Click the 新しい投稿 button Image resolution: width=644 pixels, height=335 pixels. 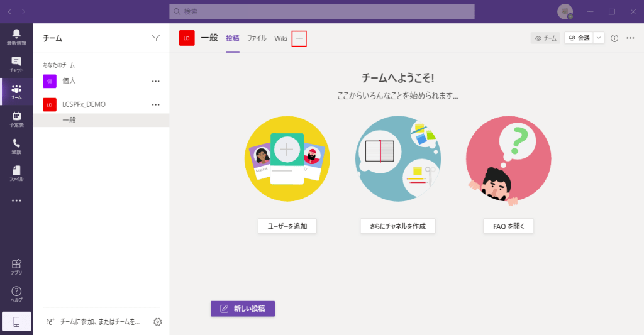click(243, 309)
